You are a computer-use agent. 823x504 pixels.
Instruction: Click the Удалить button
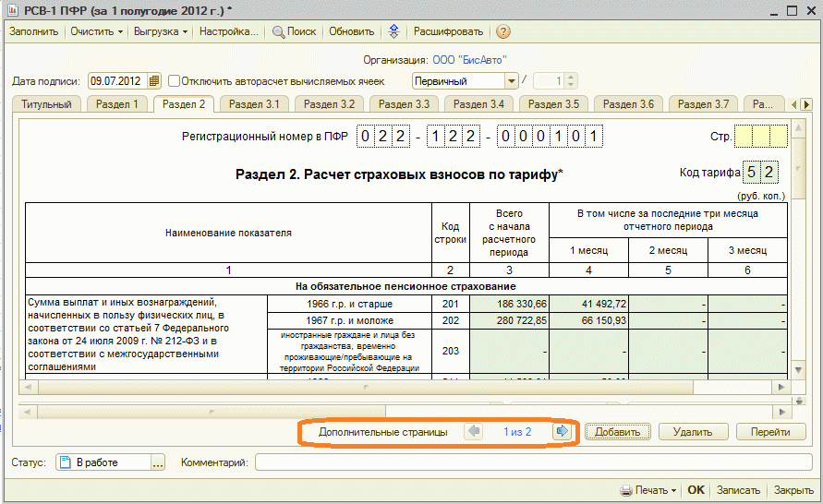pos(692,432)
